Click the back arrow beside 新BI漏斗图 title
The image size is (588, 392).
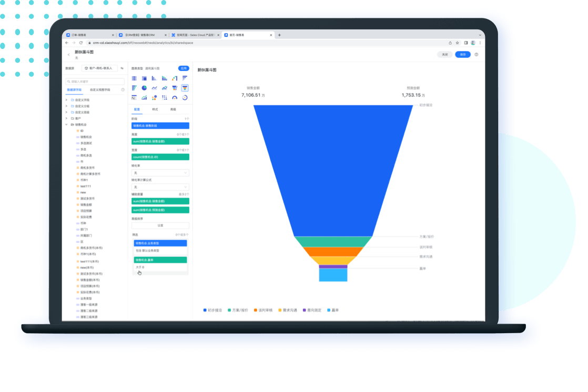coord(68,55)
